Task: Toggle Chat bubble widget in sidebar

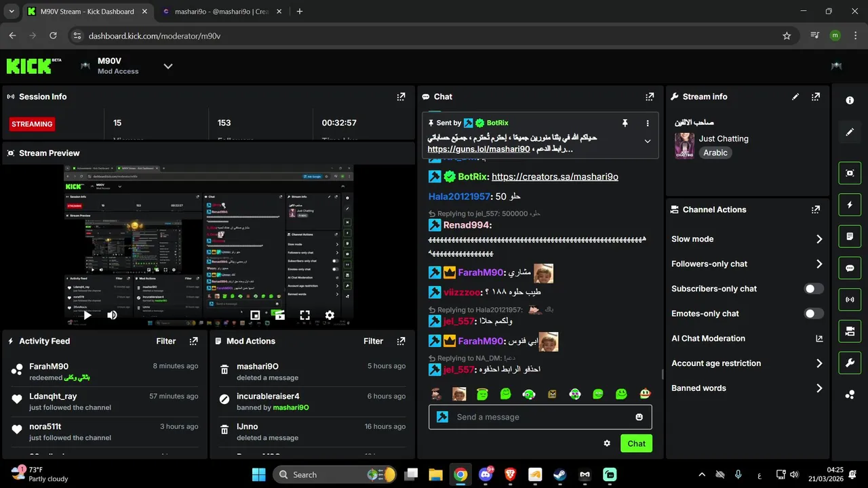Action: coord(850,268)
